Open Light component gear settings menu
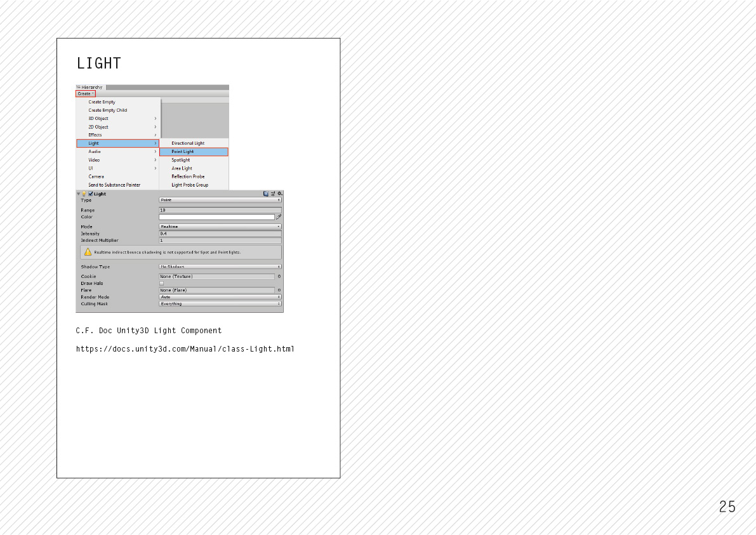756x535 pixels. 280,194
